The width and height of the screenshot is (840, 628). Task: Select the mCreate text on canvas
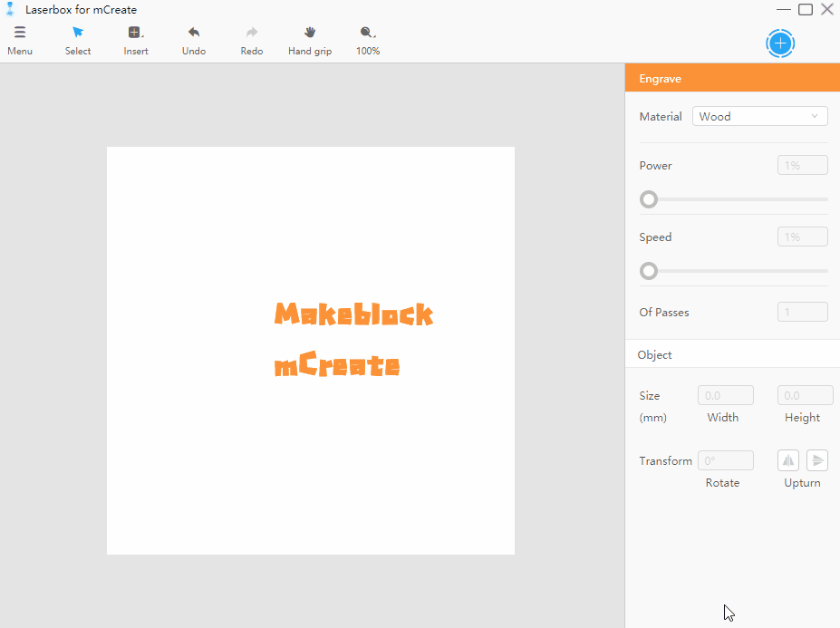pyautogui.click(x=337, y=363)
